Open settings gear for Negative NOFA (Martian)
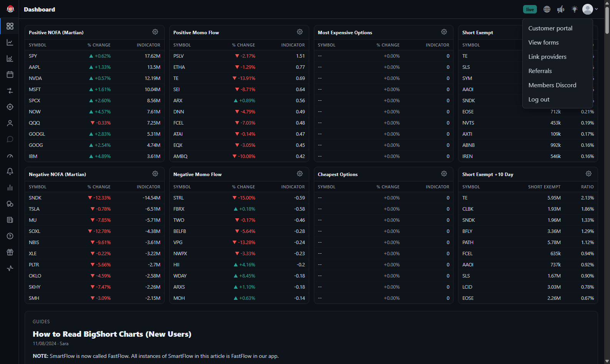Viewport: 610px width, 364px height. (x=155, y=174)
